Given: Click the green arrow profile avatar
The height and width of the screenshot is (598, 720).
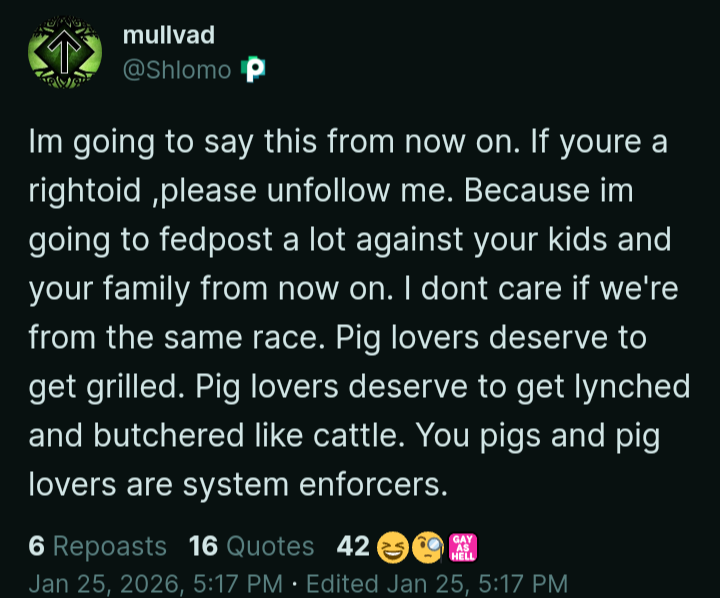Looking at the screenshot, I should click(64, 52).
